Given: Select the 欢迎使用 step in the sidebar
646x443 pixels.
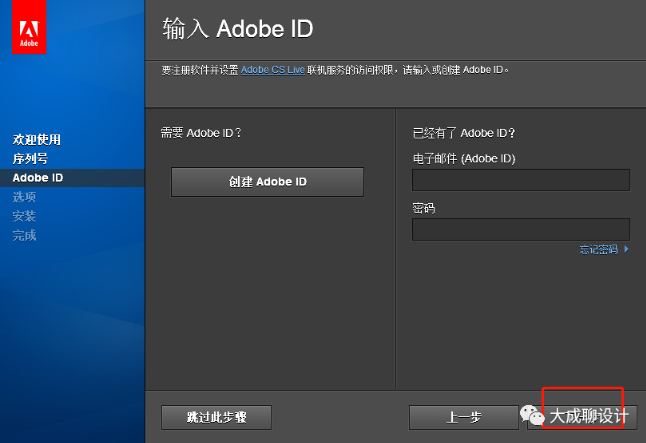Looking at the screenshot, I should click(x=36, y=139).
